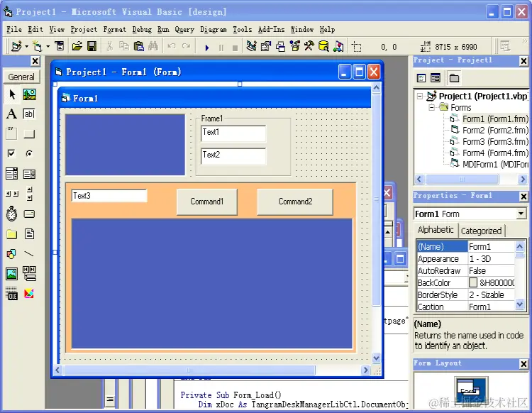Select the vertical scrollbar tool in the toolbox

(x=30, y=194)
